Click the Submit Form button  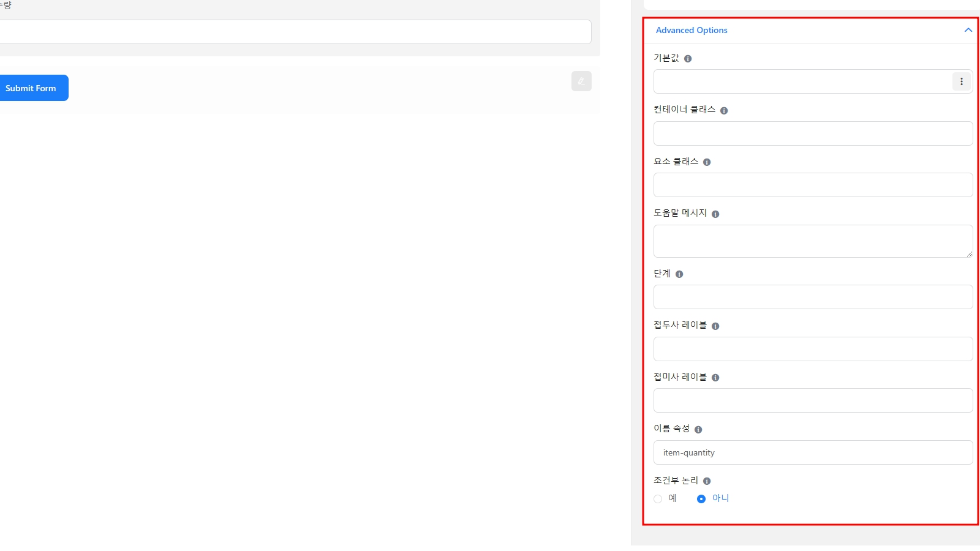[x=31, y=88]
